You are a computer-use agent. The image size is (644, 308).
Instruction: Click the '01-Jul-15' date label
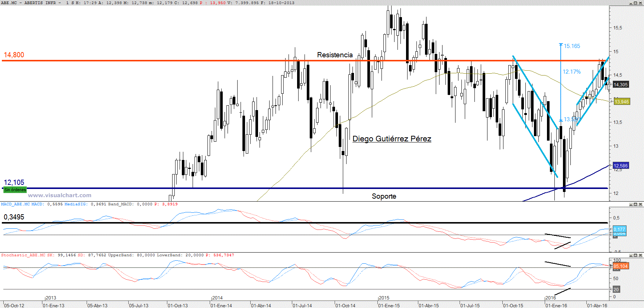tap(470, 305)
